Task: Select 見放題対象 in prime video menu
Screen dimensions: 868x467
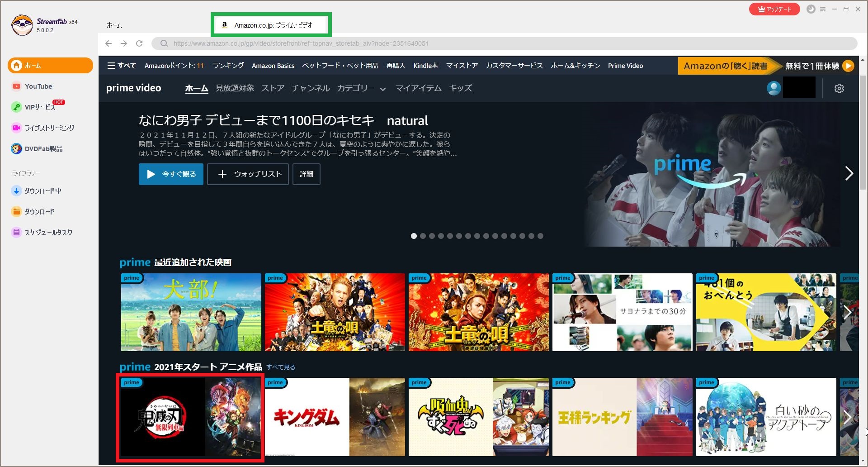Action: pyautogui.click(x=235, y=88)
